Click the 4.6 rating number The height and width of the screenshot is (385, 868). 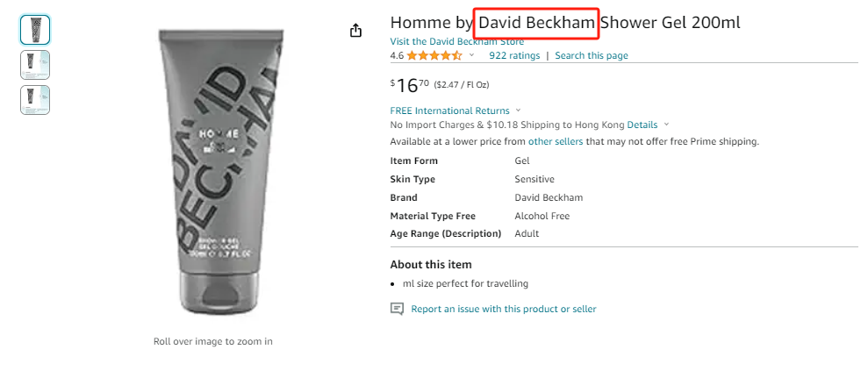point(397,55)
